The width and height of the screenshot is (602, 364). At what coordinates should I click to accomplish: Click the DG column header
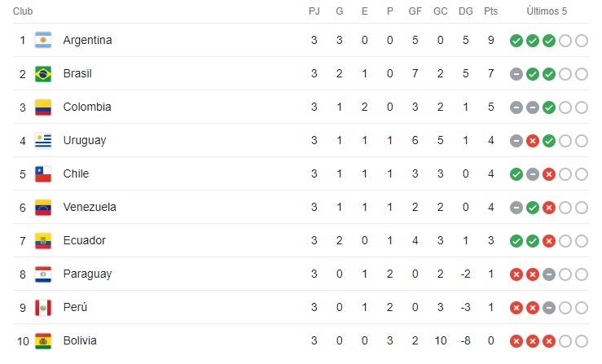click(465, 11)
